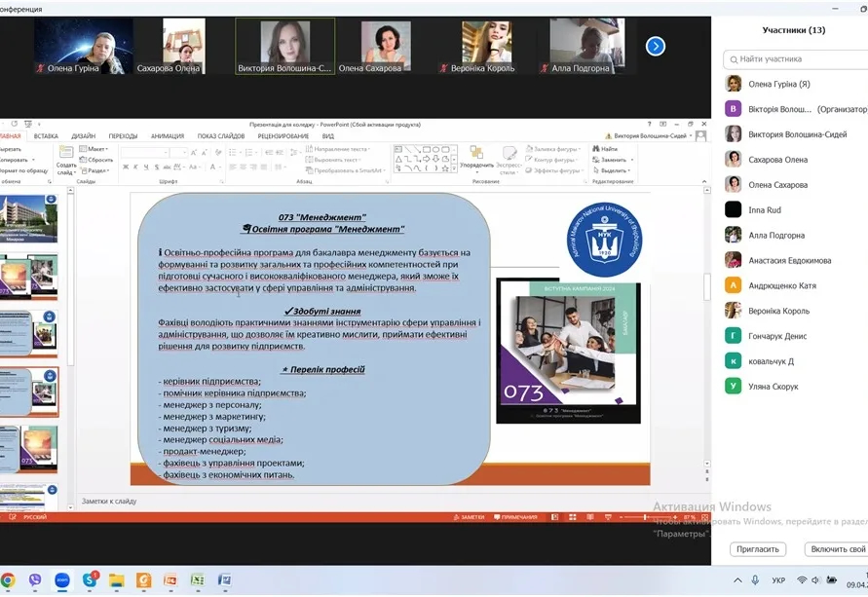Click the Пригласить invite button

(757, 549)
